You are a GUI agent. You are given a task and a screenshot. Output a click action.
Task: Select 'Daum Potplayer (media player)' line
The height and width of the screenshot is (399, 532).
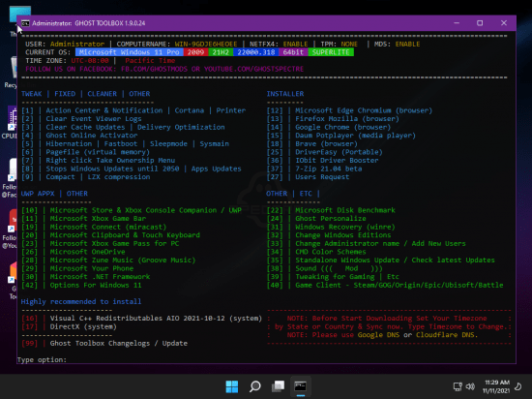click(341, 136)
